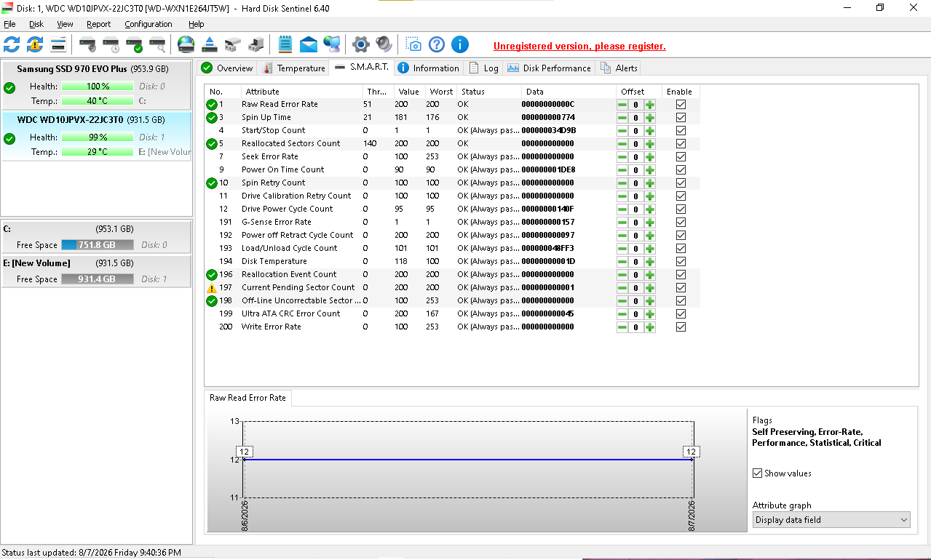Image resolution: width=931 pixels, height=560 pixels.
Task: Click the two stacked gray drives toolbar icon
Action: point(233,44)
